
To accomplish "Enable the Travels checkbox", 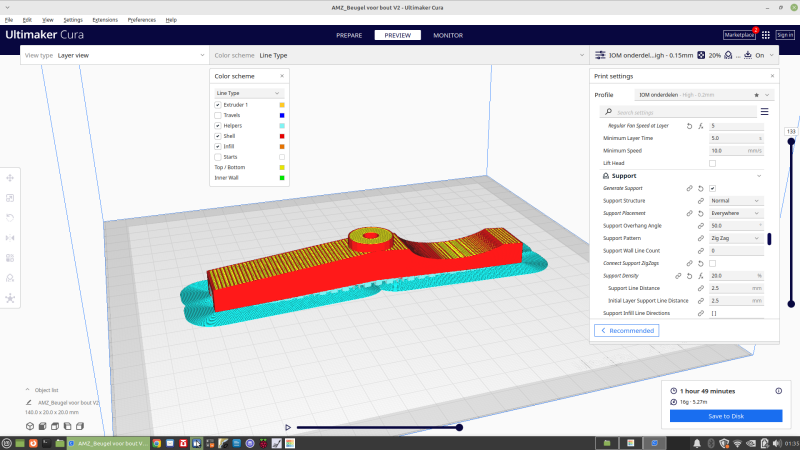I will [218, 115].
